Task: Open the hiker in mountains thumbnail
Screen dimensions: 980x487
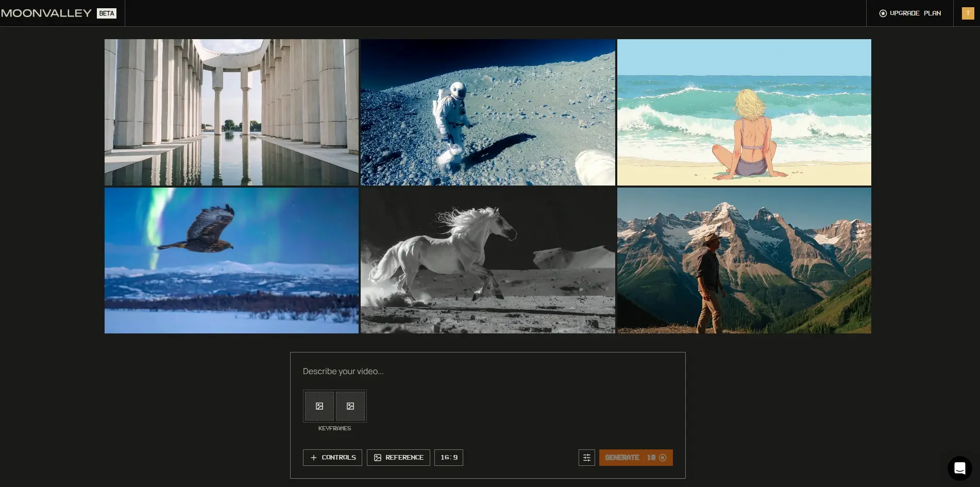Action: click(744, 260)
